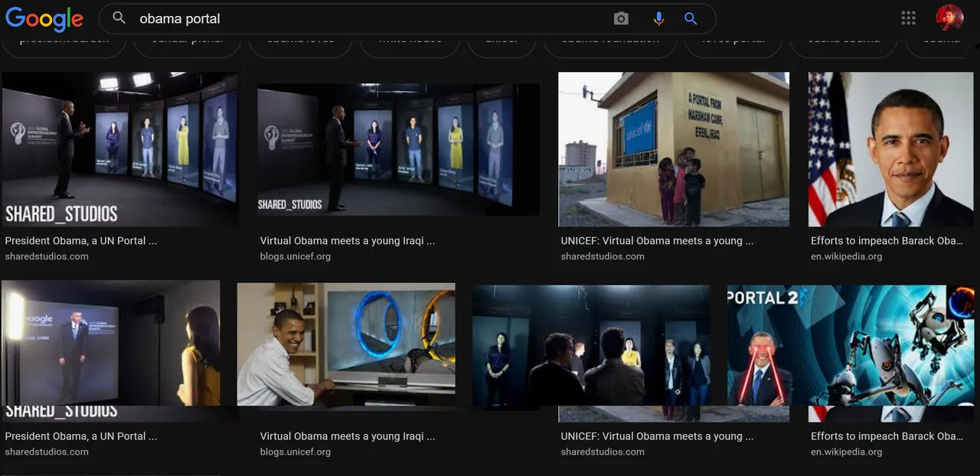980x476 pixels.
Task: Go to the Google logo homepage
Action: click(x=44, y=19)
